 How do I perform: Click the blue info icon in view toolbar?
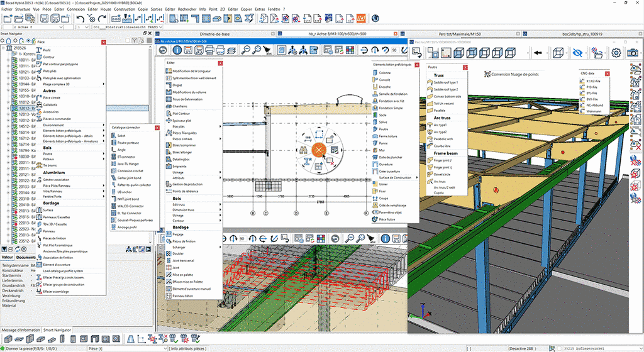pos(178,50)
